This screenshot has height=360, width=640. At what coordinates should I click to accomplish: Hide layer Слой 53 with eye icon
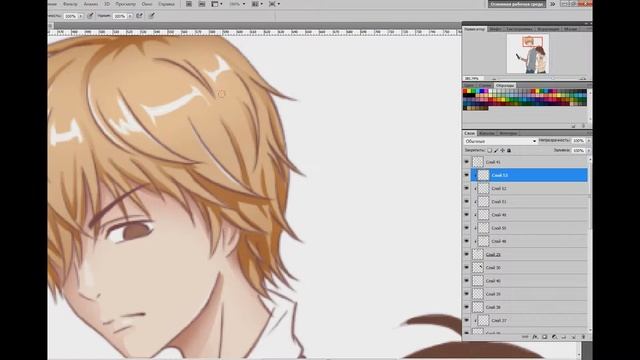click(467, 175)
